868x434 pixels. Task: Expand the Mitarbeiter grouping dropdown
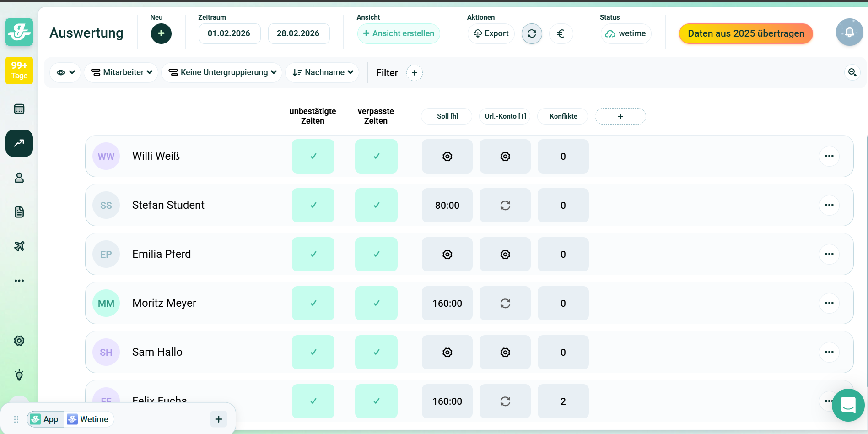[121, 72]
